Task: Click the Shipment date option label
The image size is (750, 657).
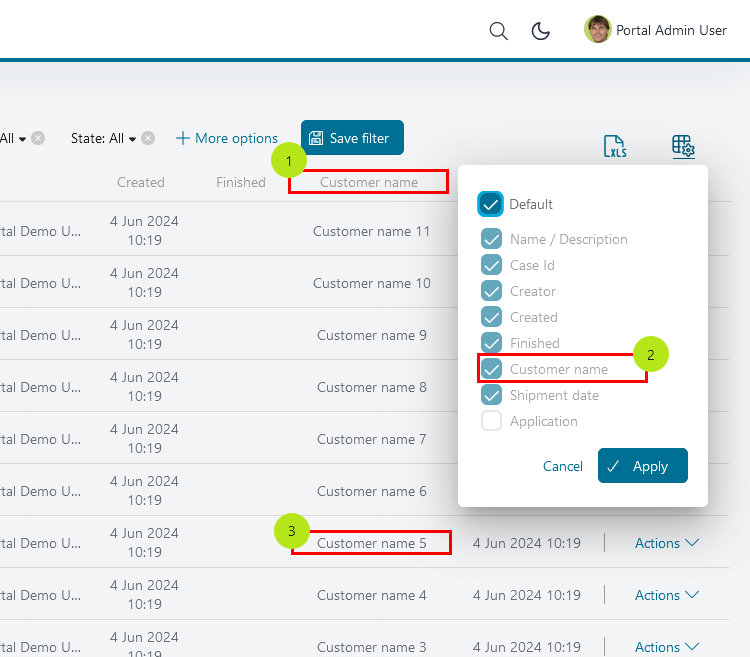Action: 554,395
